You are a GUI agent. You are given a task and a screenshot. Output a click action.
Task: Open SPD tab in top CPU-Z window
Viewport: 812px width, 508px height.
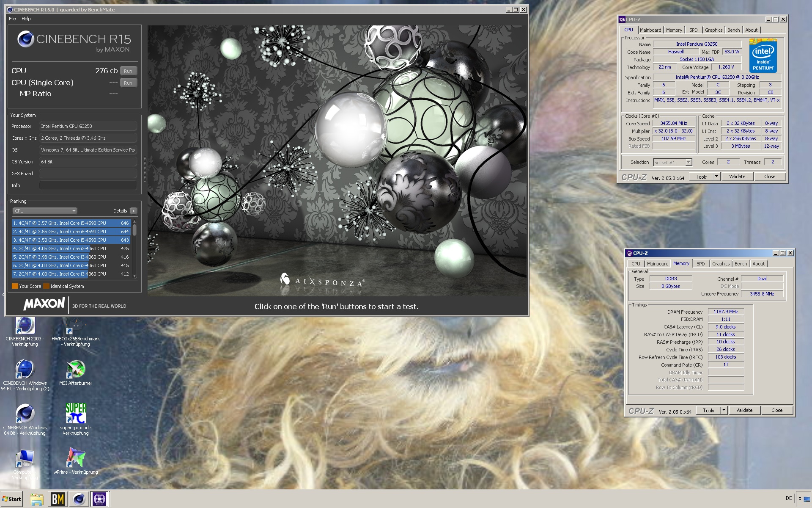(693, 30)
